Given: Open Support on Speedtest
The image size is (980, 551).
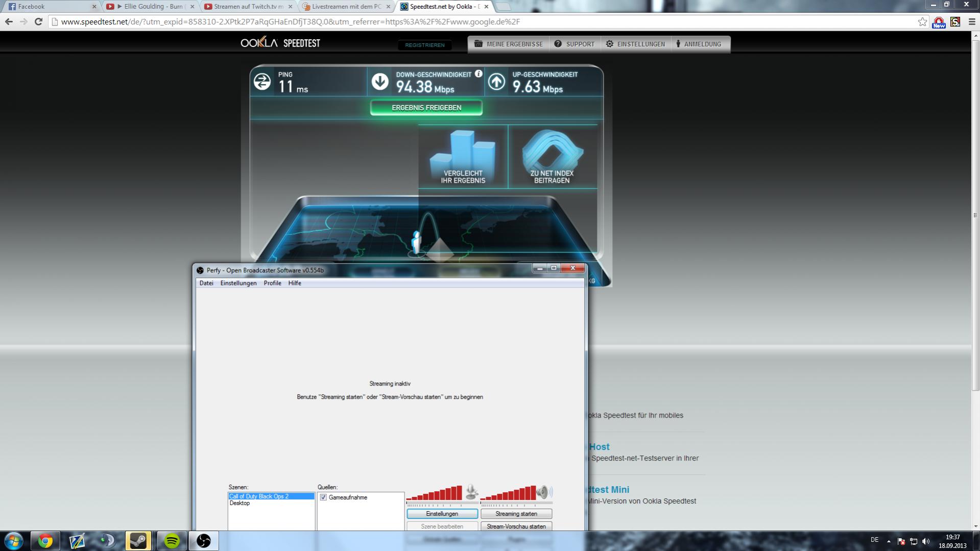Looking at the screenshot, I should 575,44.
